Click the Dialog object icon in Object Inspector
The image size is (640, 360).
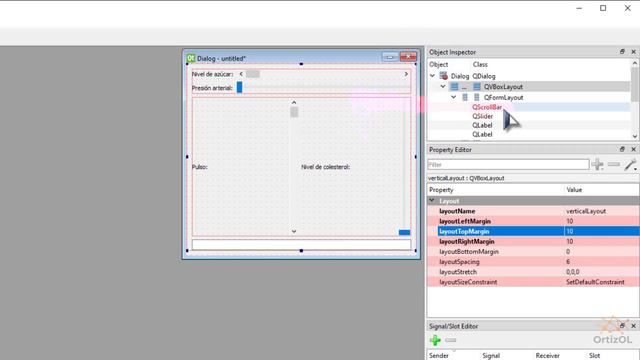pos(444,76)
